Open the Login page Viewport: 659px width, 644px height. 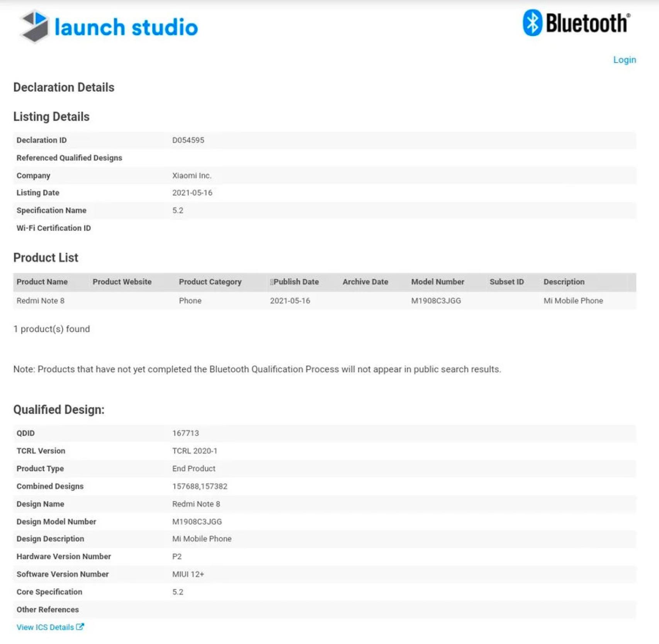click(x=624, y=60)
